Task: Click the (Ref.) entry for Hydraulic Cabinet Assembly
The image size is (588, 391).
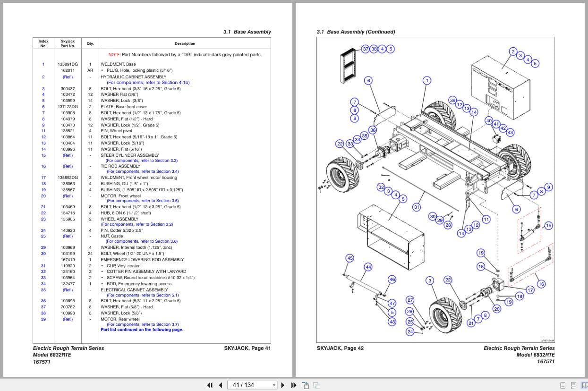Action: (x=68, y=76)
